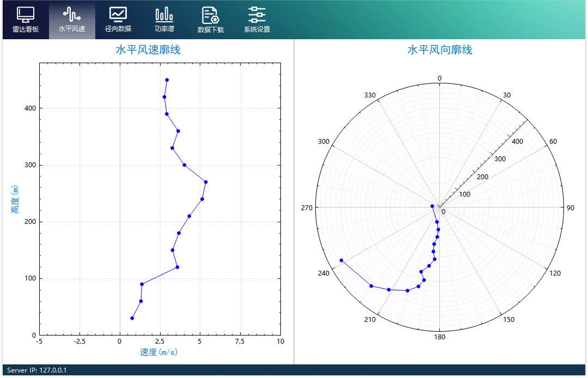Viewport: 588px width, 378px height.
Task: Click the 180 degree label on polar chart
Action: coord(439,337)
